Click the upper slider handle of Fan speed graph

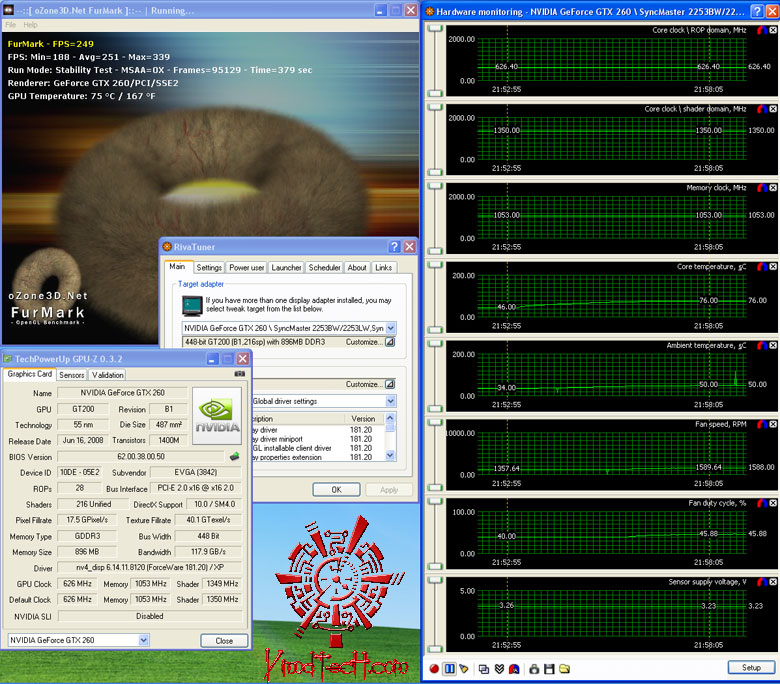(435, 423)
